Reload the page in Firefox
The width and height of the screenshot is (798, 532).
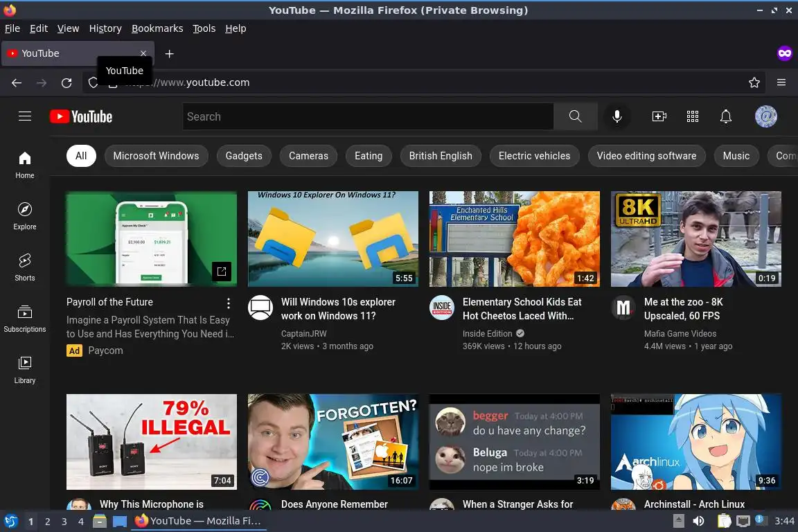pyautogui.click(x=66, y=82)
